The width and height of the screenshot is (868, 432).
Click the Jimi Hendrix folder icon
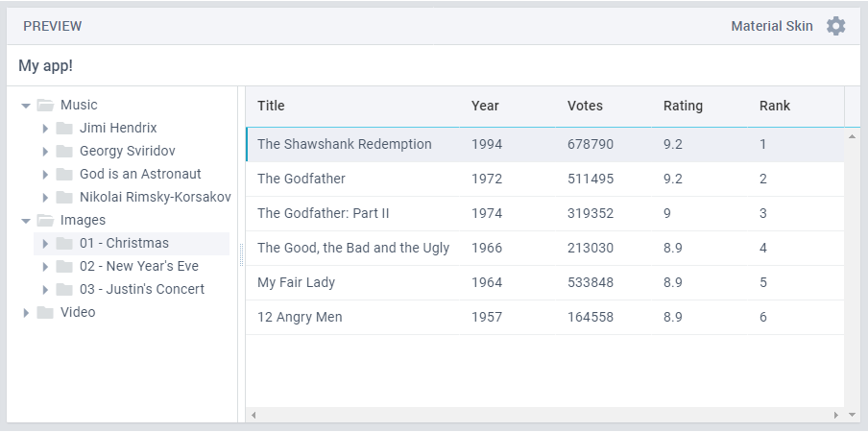click(x=64, y=129)
